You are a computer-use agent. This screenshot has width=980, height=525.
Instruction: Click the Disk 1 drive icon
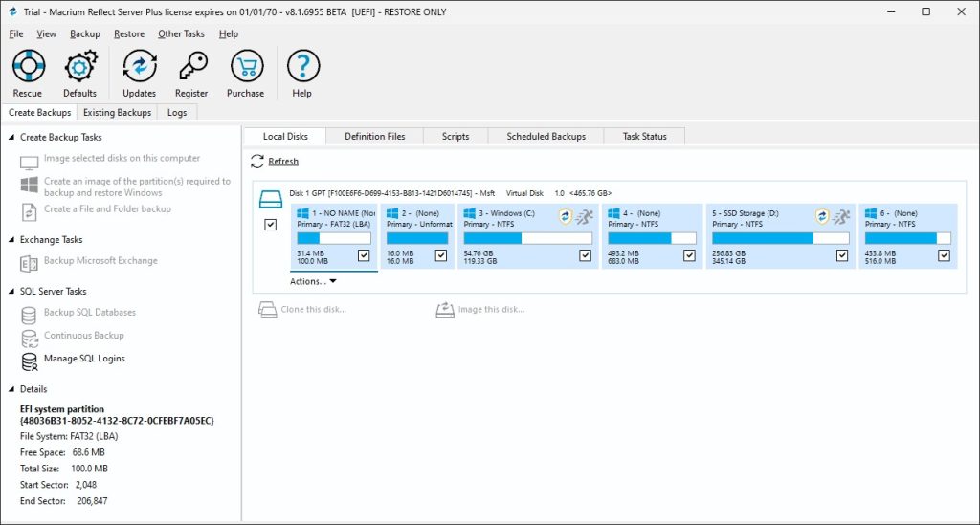pos(271,200)
